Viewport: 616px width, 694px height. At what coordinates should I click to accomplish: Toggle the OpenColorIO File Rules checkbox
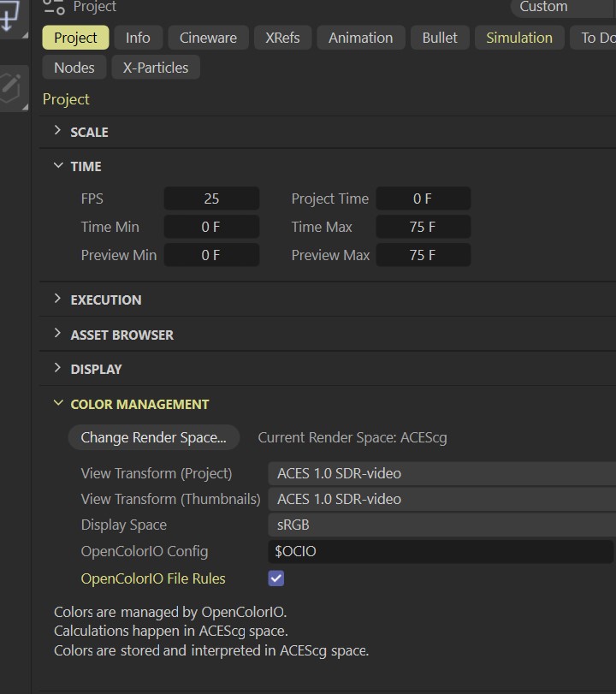[x=275, y=578]
